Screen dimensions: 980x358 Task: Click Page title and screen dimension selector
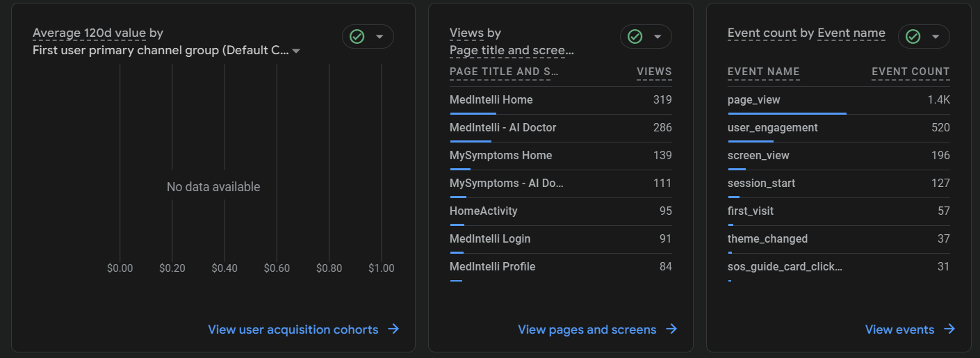pyautogui.click(x=512, y=51)
